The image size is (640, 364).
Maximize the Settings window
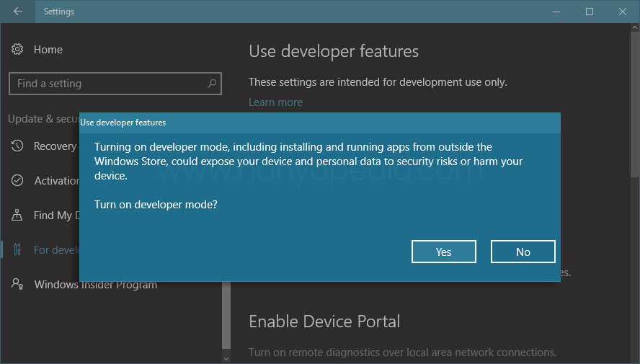[x=590, y=12]
